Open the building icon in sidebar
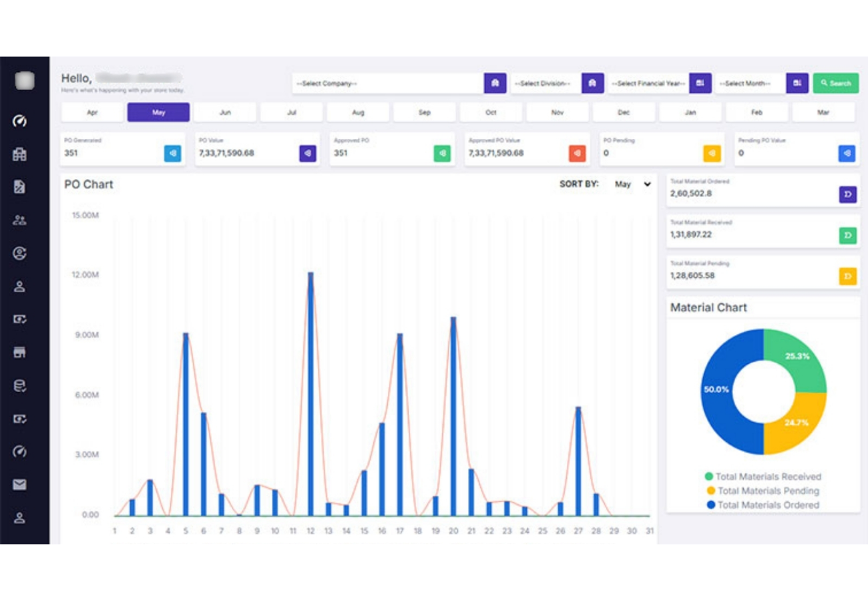This screenshot has height=601, width=868. point(19,154)
